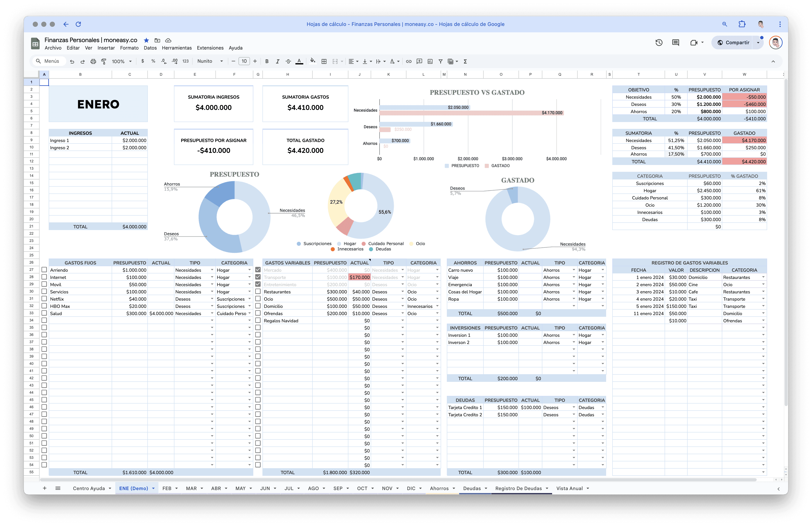Open the comments panel in the header
The width and height of the screenshot is (812, 526).
pos(675,43)
